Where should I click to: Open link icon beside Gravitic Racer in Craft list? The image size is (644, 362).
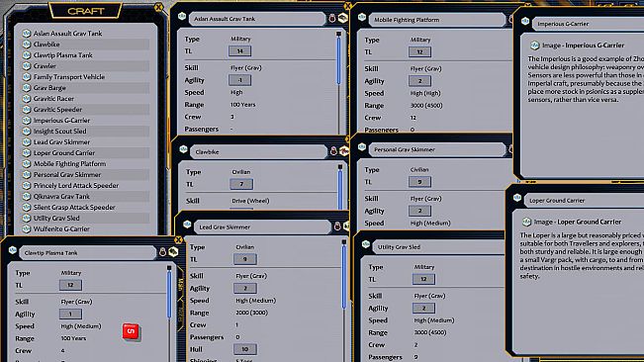point(27,99)
